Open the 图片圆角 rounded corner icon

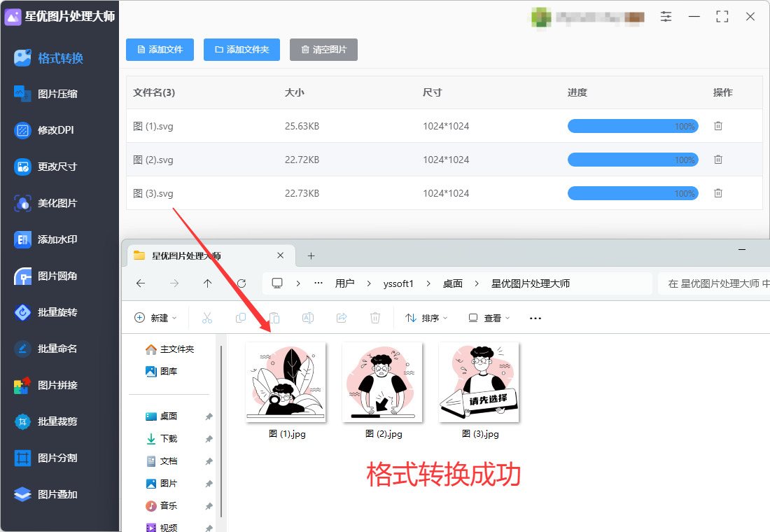[22, 276]
